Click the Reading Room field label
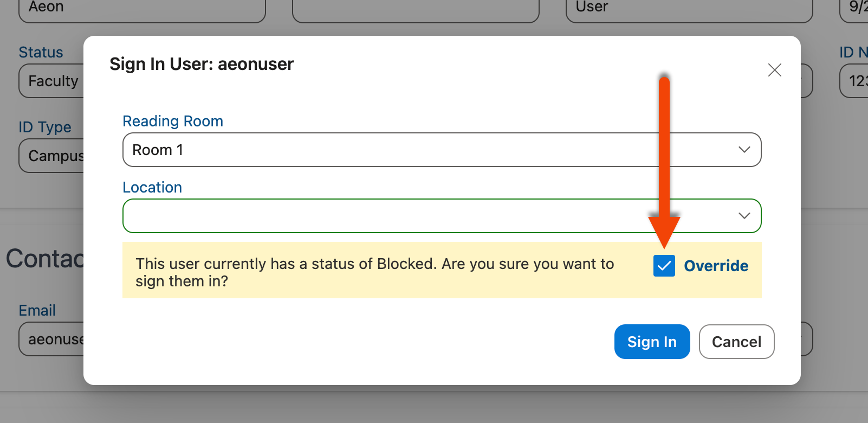Screen dimensions: 868x423 pos(173,121)
